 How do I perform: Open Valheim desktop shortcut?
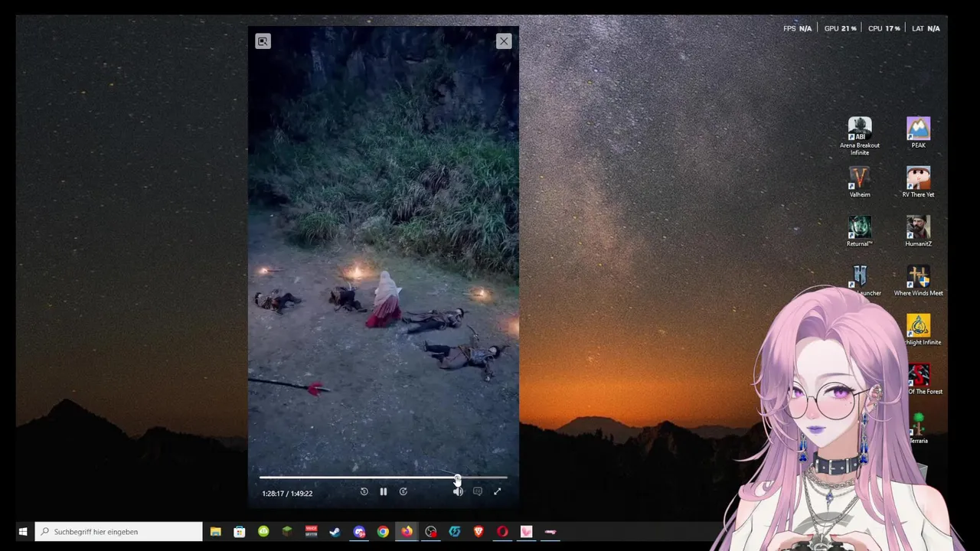point(860,182)
